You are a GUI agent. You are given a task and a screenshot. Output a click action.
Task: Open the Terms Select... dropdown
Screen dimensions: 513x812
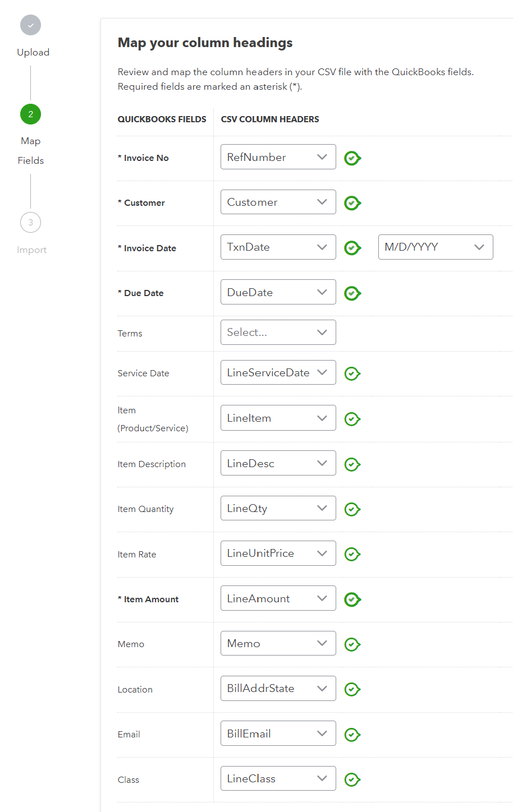coord(278,333)
